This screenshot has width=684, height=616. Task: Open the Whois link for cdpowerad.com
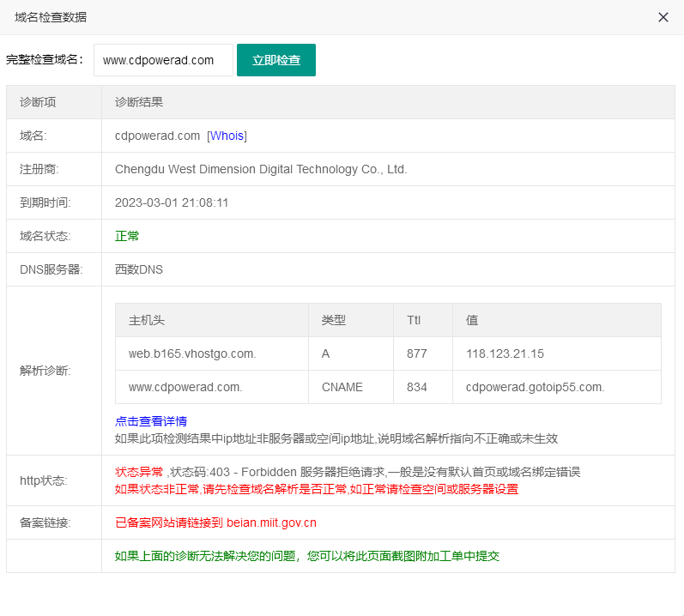227,136
